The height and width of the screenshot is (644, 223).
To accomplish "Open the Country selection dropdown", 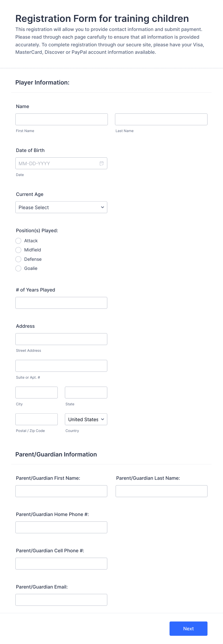I will pyautogui.click(x=86, y=419).
